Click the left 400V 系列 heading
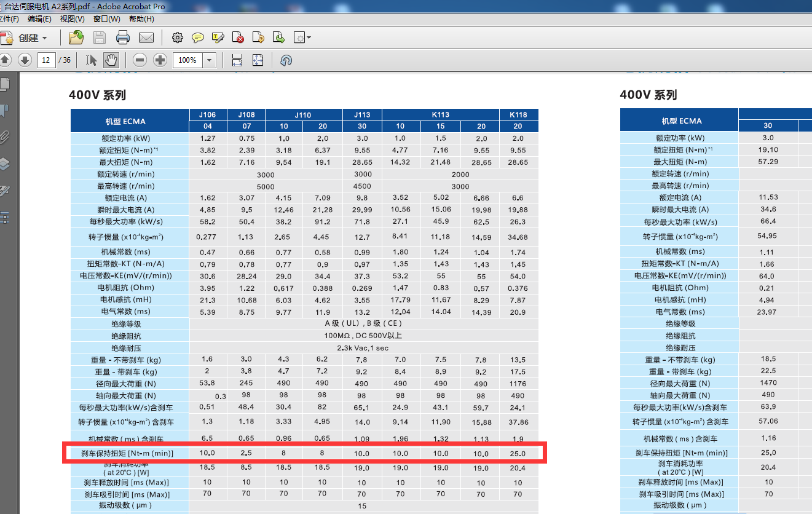Viewport: 812px width, 514px height. tap(97, 95)
